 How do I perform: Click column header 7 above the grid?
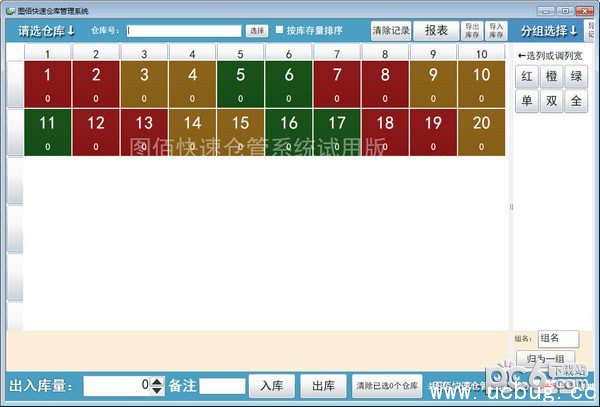[x=336, y=54]
